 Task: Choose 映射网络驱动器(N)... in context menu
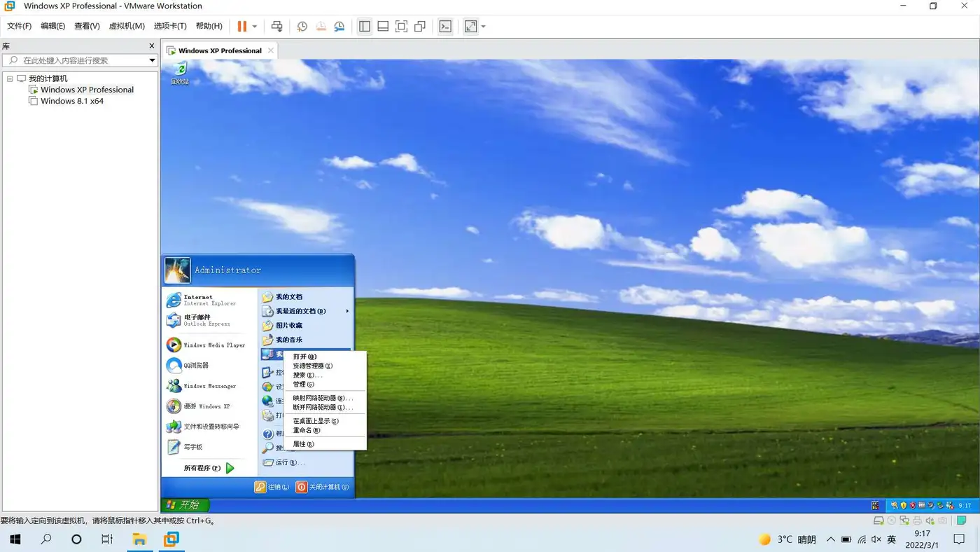325,398
